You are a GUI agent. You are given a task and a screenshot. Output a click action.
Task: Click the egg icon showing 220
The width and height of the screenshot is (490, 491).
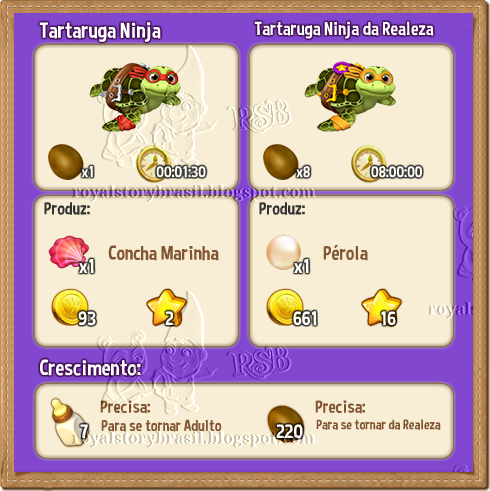point(286,423)
